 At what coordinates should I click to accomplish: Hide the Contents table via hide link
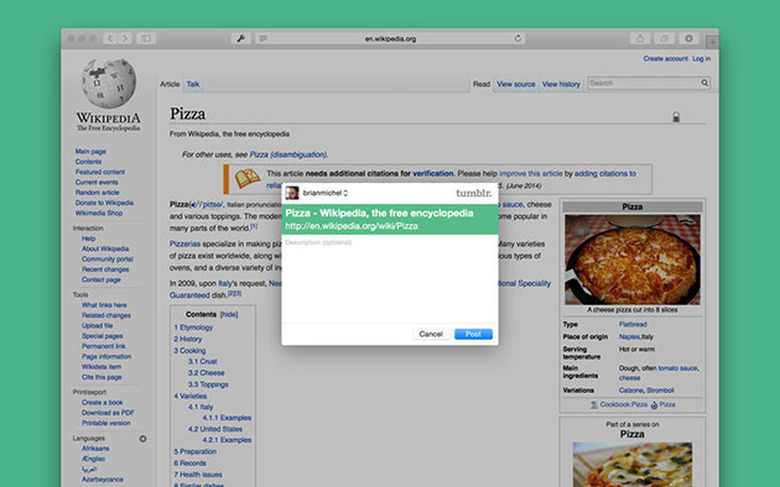point(229,314)
